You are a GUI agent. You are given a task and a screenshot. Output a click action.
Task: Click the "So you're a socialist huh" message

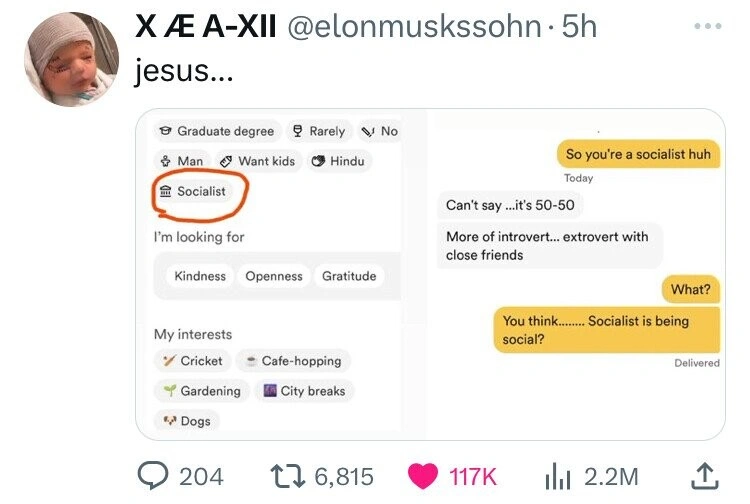tap(637, 154)
